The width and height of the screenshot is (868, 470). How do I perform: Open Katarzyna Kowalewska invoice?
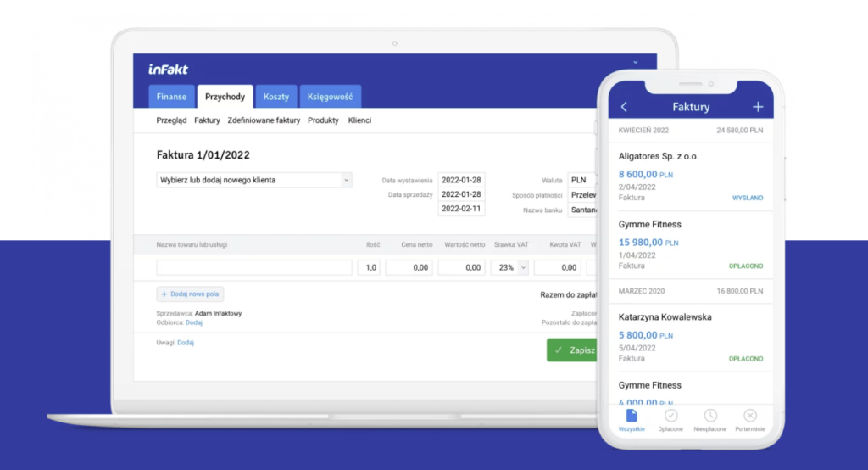click(x=690, y=338)
